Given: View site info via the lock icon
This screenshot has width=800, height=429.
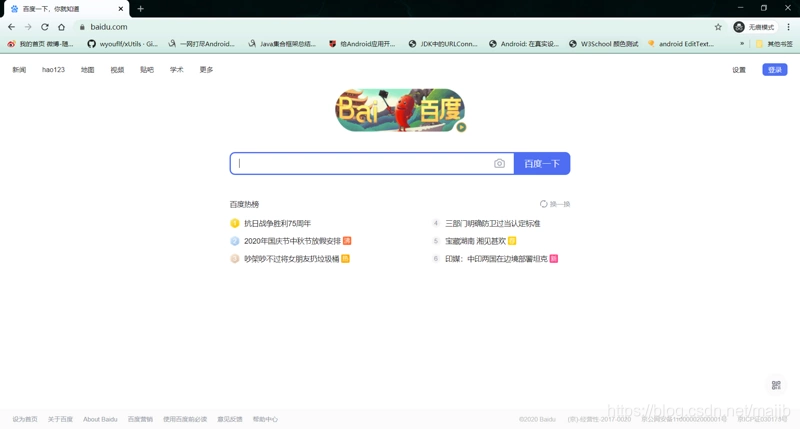Looking at the screenshot, I should pyautogui.click(x=82, y=27).
